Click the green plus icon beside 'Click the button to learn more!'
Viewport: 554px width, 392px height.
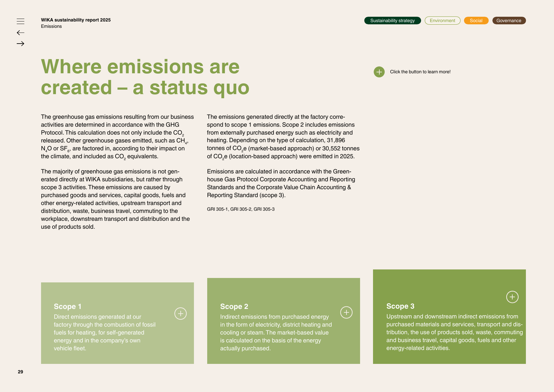coord(379,72)
